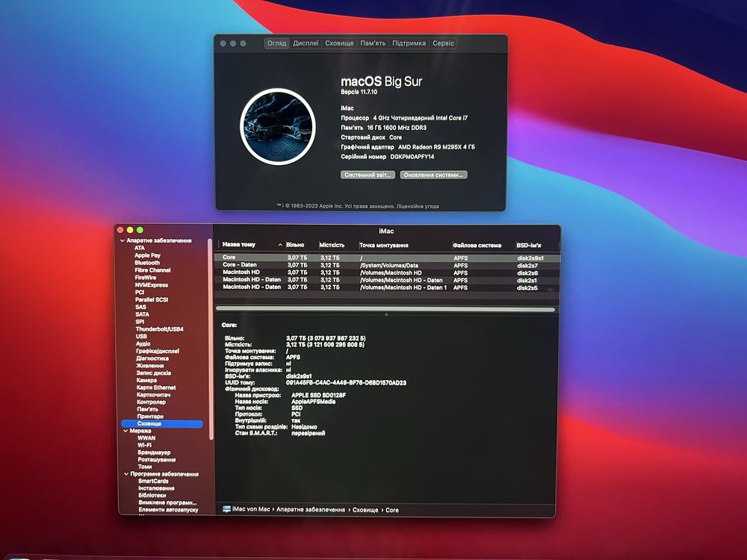Select FireWire in the sidebar
The image size is (747, 560).
pyautogui.click(x=146, y=278)
